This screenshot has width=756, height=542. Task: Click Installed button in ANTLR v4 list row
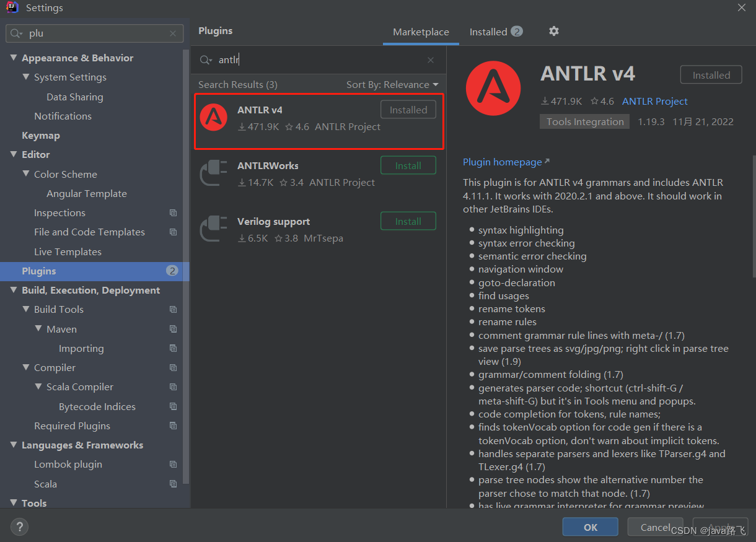[408, 110]
